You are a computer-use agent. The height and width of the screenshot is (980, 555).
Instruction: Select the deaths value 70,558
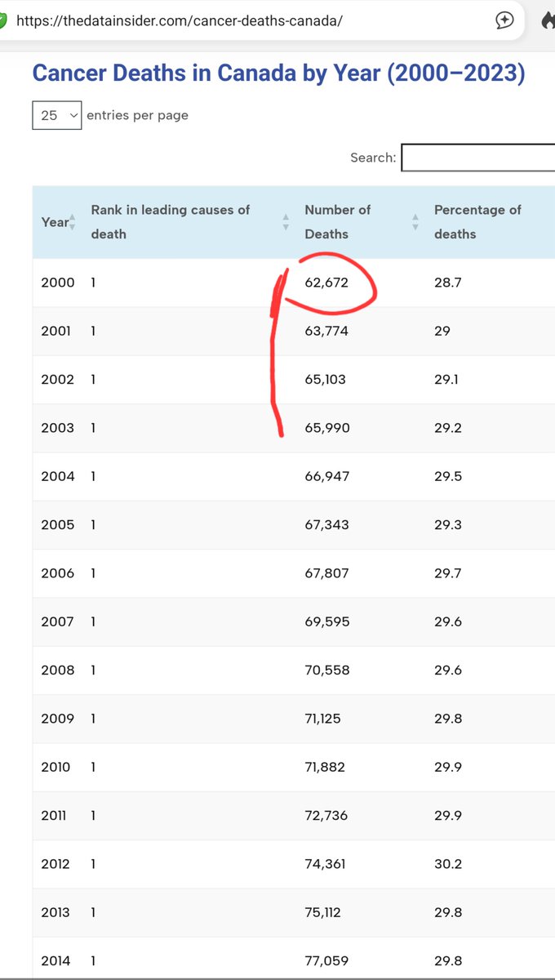tap(327, 670)
